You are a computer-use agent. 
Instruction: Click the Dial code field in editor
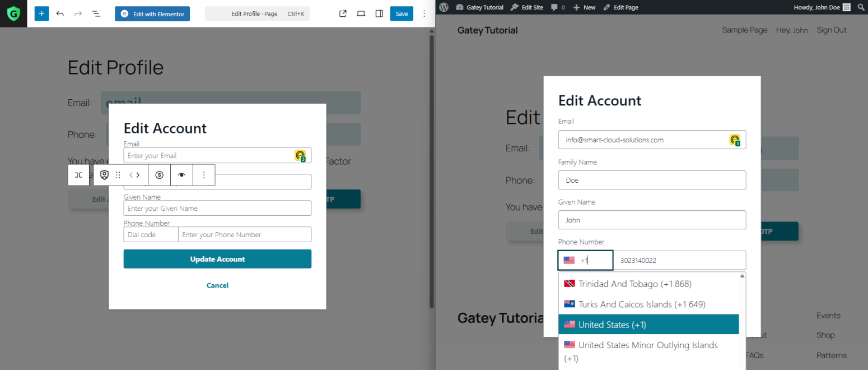[x=151, y=234]
